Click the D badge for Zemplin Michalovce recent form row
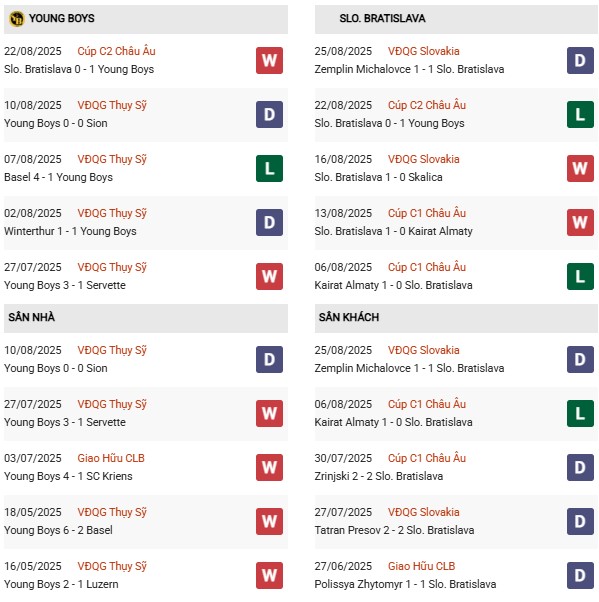Viewport: 599px width, 602px height. 580,60
